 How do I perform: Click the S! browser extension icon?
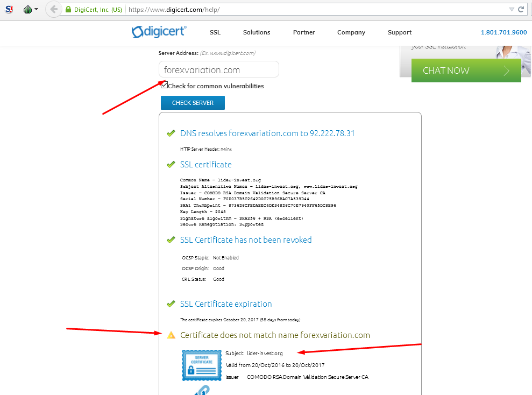(9, 9)
